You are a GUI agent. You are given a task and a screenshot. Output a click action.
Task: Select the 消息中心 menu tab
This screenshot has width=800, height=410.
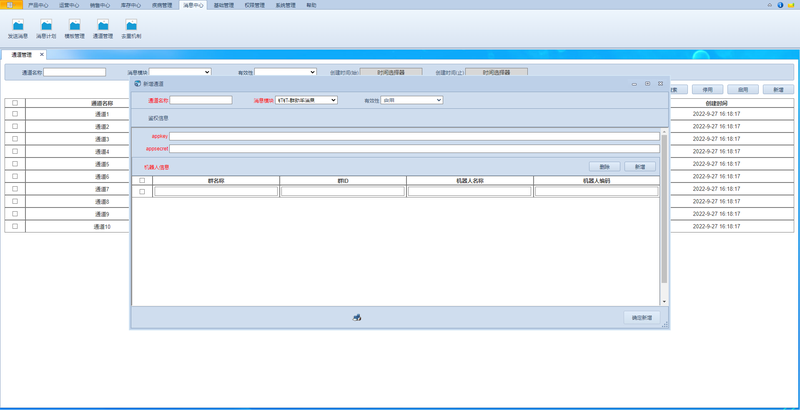(193, 5)
